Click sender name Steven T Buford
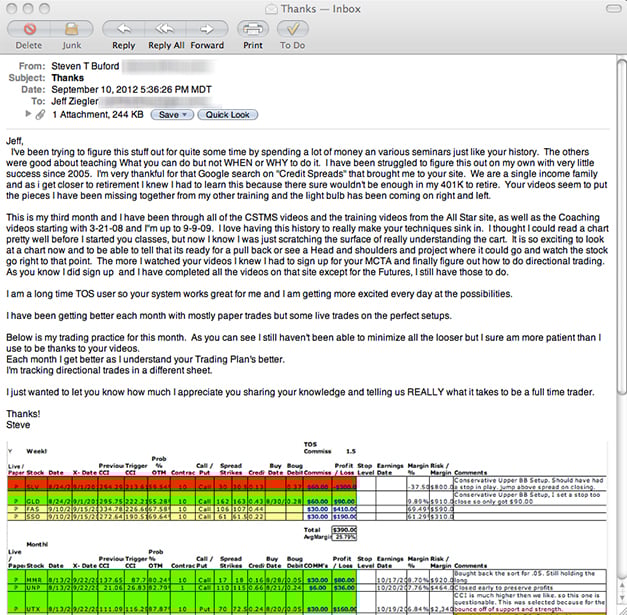Viewport: 627px width, 615px height. pos(85,66)
